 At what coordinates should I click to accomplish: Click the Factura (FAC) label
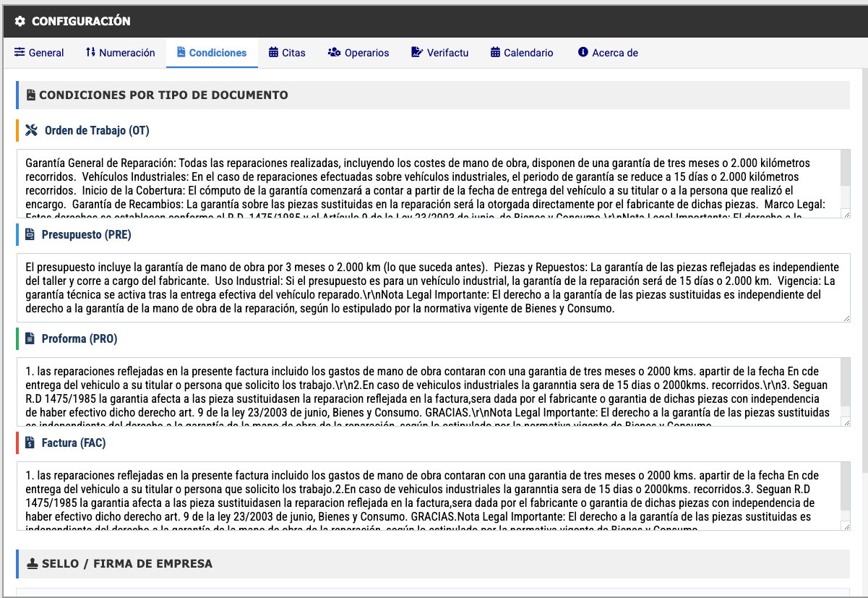[74, 443]
